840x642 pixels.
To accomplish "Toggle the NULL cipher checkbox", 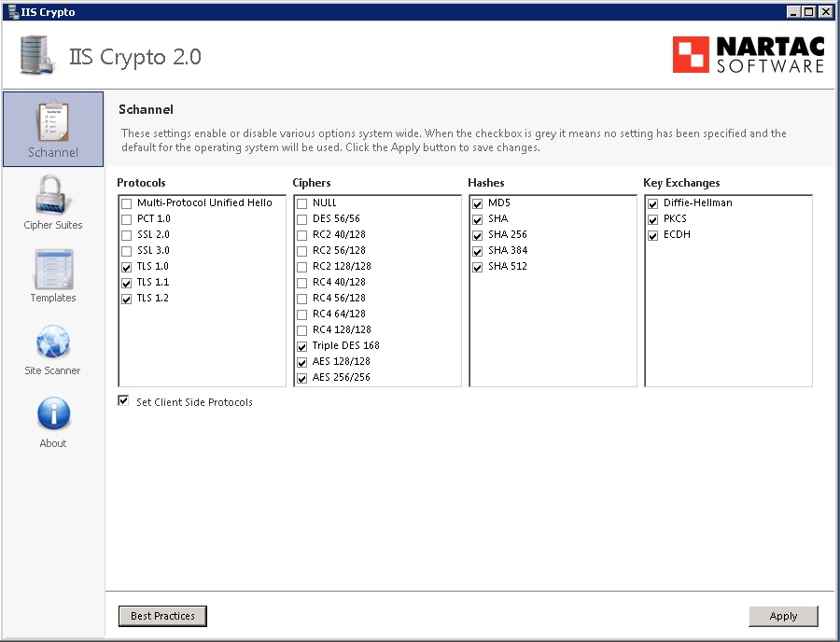I will 302,203.
